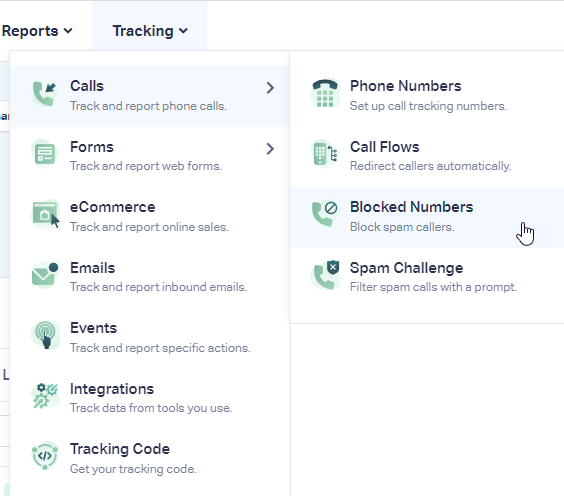Open Call Flows label

[x=385, y=147]
